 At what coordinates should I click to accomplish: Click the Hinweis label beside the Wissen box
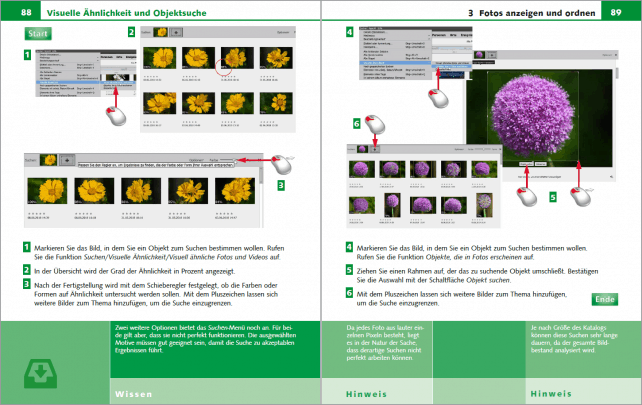coord(366,394)
